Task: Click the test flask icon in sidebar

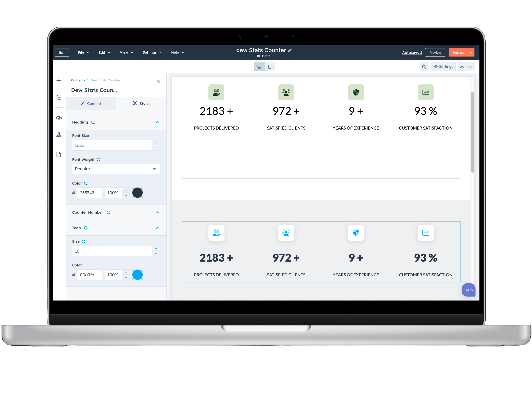Action: coord(59,135)
